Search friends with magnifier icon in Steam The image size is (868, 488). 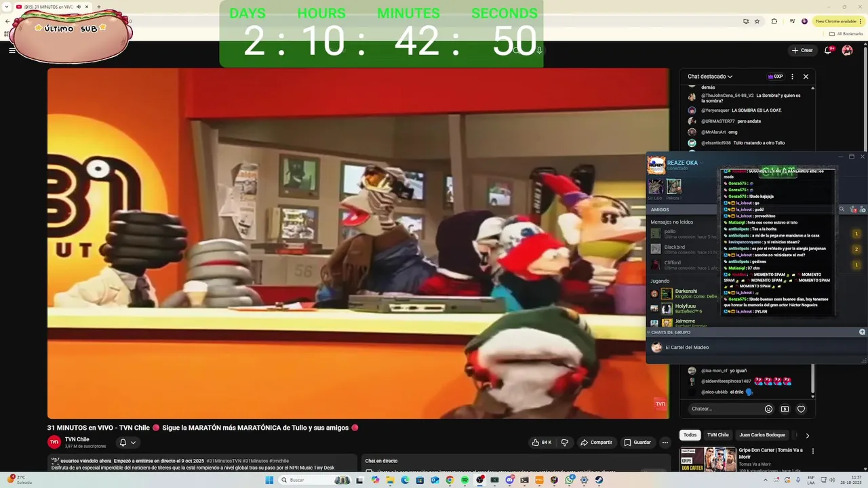point(842,209)
